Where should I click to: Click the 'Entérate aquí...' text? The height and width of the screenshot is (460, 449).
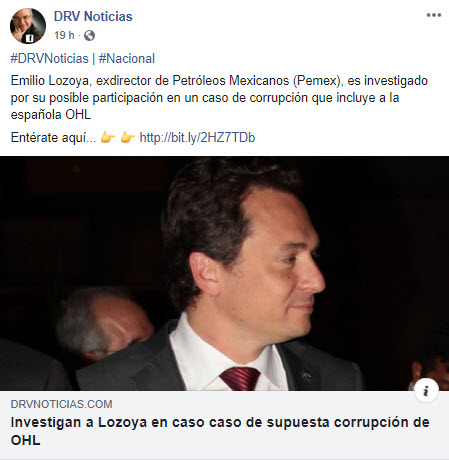[53, 137]
